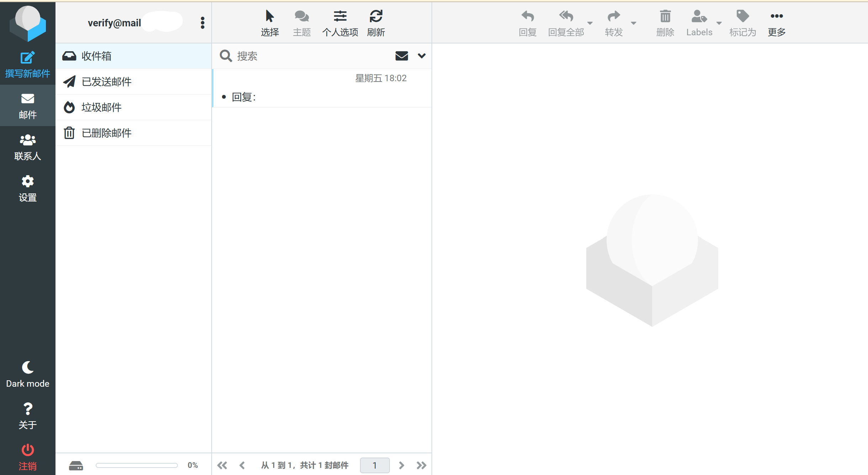868x475 pixels.
Task: Click the compose new mail icon
Action: (27, 58)
